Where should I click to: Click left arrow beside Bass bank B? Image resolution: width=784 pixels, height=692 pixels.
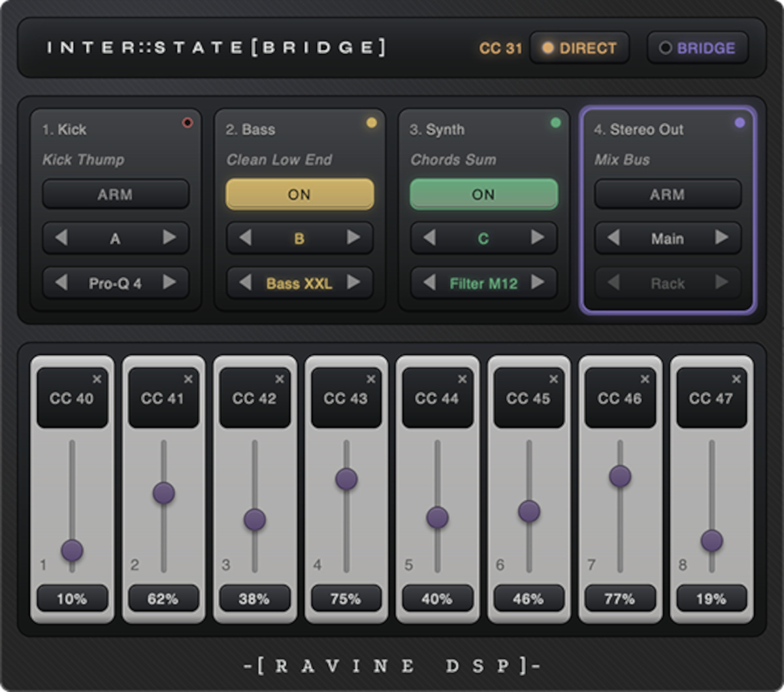click(245, 238)
